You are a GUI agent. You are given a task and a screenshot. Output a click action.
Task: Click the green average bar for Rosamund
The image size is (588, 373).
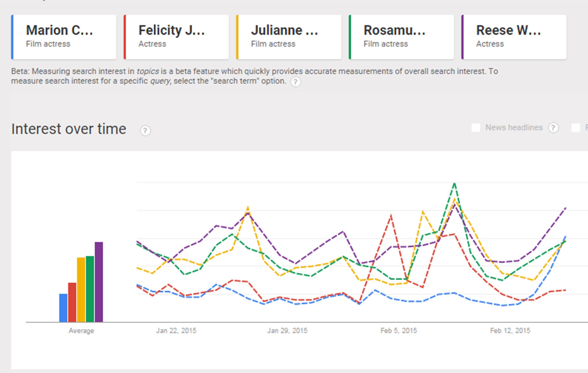90,289
